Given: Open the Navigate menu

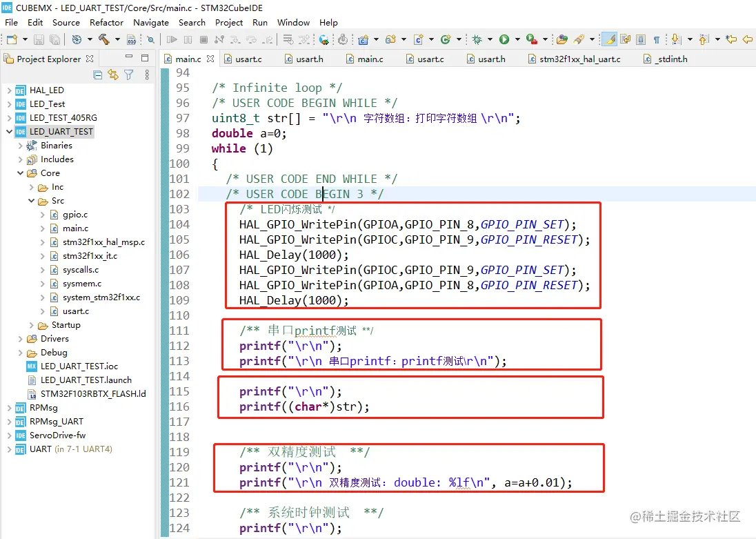Looking at the screenshot, I should pos(151,23).
